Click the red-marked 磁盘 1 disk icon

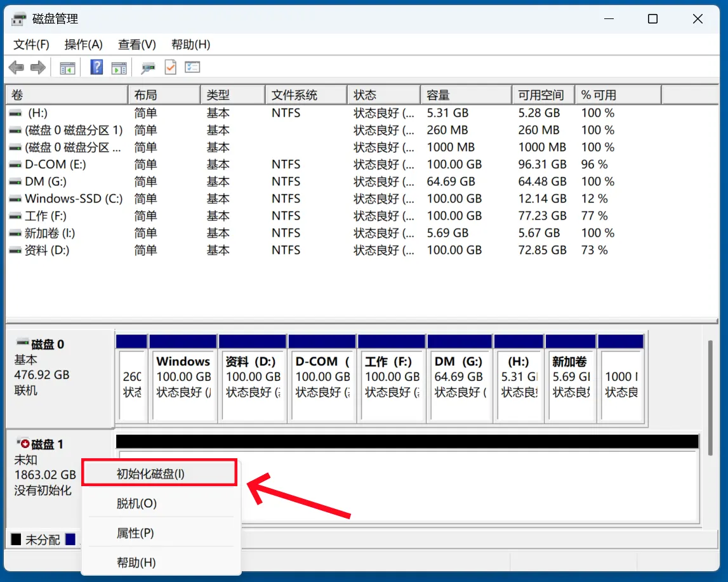[x=23, y=443]
